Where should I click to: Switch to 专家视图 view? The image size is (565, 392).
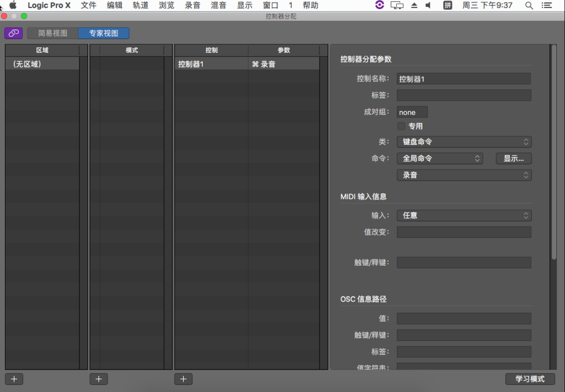pyautogui.click(x=104, y=33)
